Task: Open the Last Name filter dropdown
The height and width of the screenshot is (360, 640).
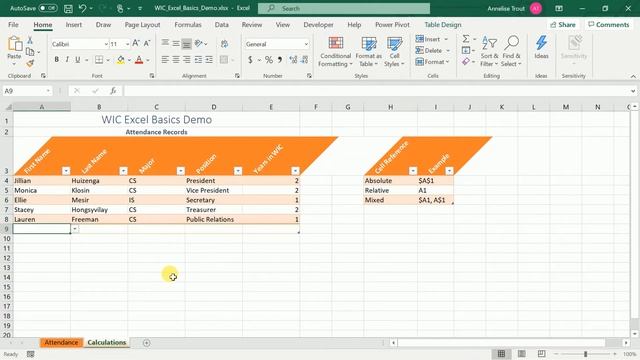Action: point(123,171)
